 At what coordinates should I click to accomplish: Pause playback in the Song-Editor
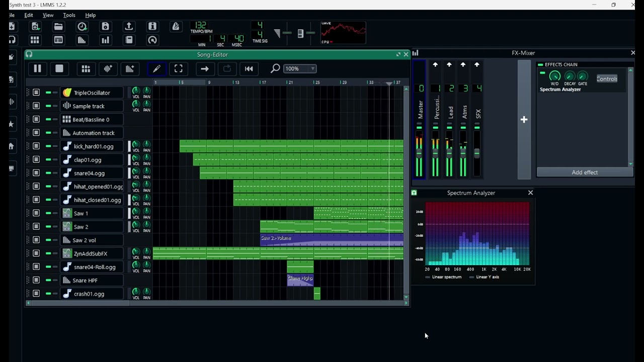[37, 69]
